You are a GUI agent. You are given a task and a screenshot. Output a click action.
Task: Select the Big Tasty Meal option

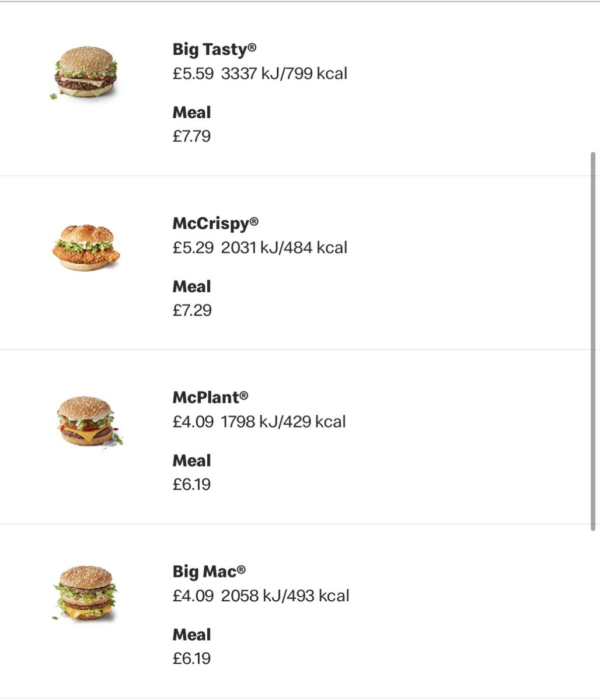click(191, 113)
